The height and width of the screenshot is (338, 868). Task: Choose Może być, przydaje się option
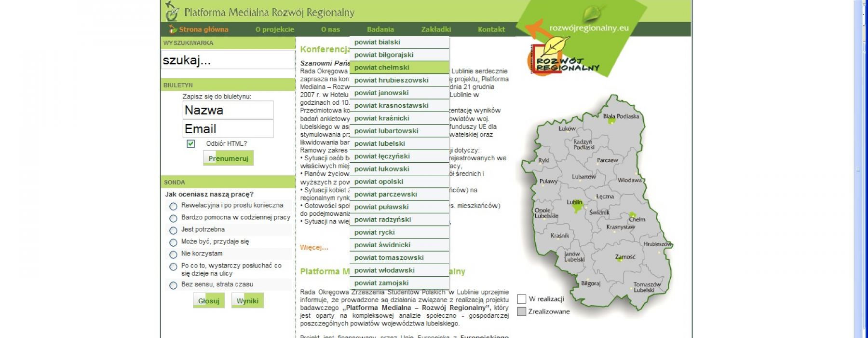pyautogui.click(x=173, y=243)
